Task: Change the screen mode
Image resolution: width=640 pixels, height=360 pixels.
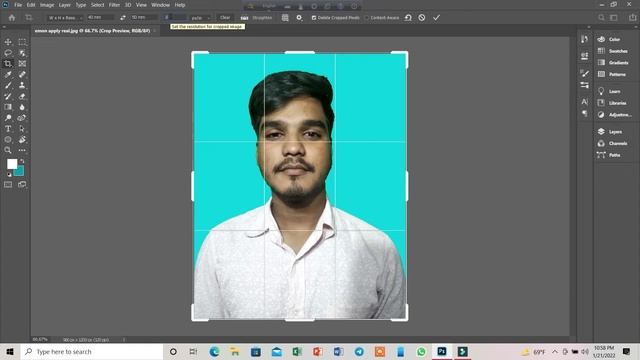Action: pyautogui.click(x=22, y=184)
